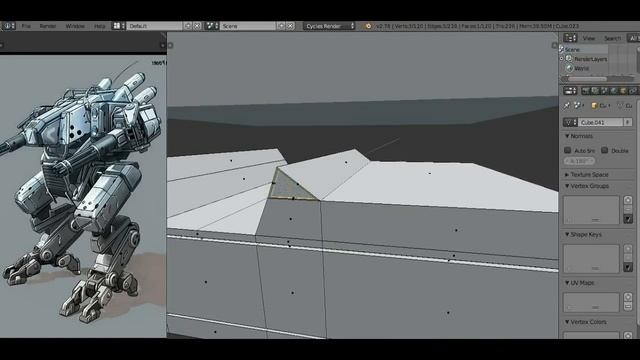Add a new scene with plus icon
The image size is (640, 360).
click(281, 26)
